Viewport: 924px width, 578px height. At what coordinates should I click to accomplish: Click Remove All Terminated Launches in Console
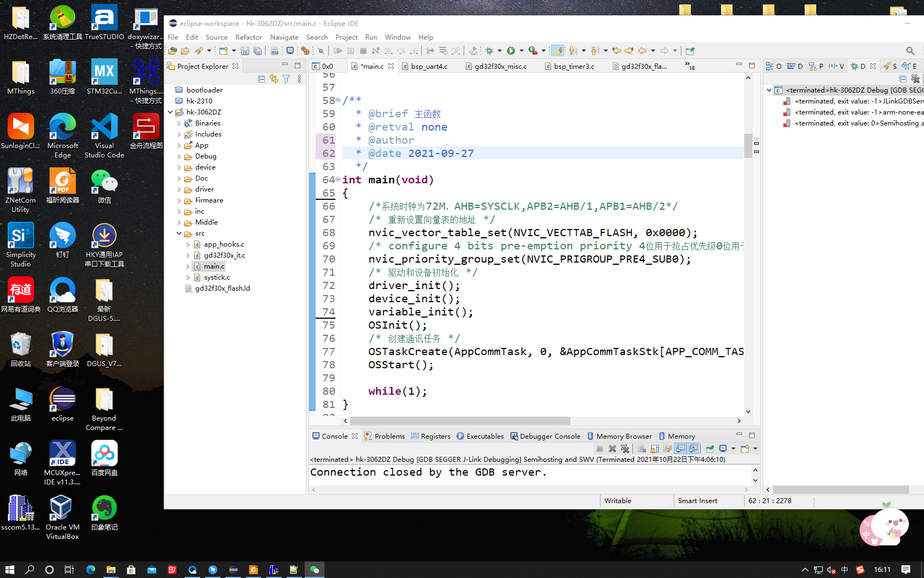625,449
